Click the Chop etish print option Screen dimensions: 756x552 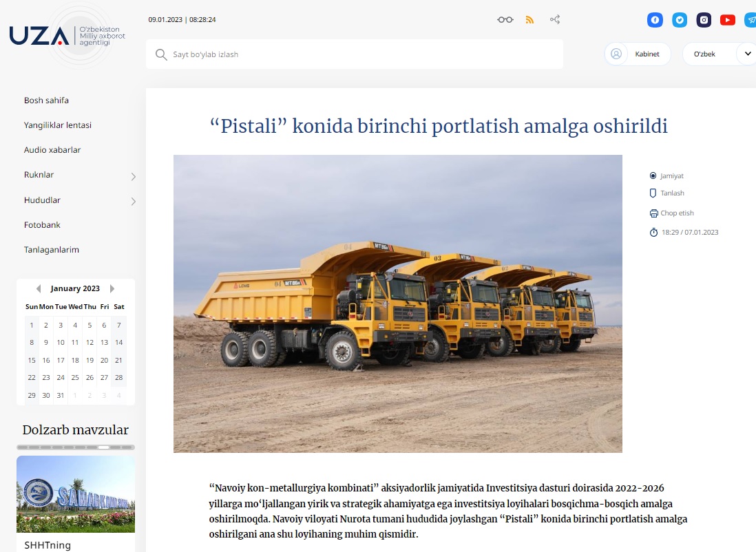(671, 213)
